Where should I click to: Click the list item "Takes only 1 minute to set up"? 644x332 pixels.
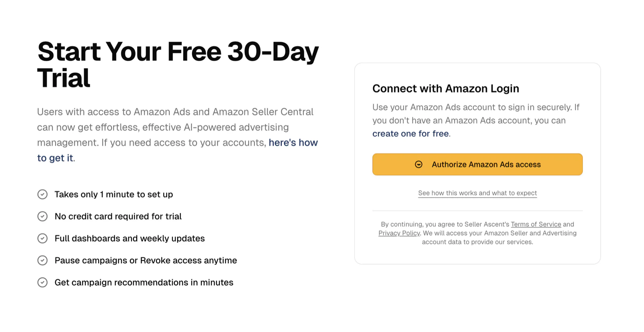point(114,194)
